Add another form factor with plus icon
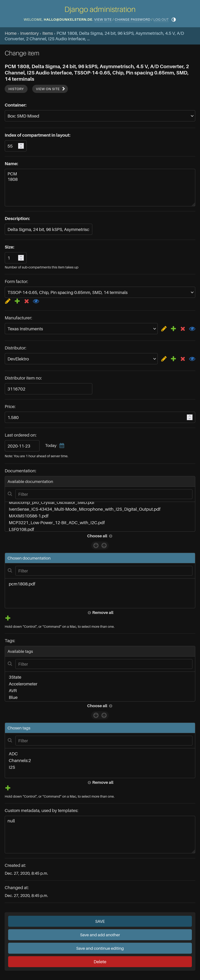The width and height of the screenshot is (200, 980). (17, 301)
